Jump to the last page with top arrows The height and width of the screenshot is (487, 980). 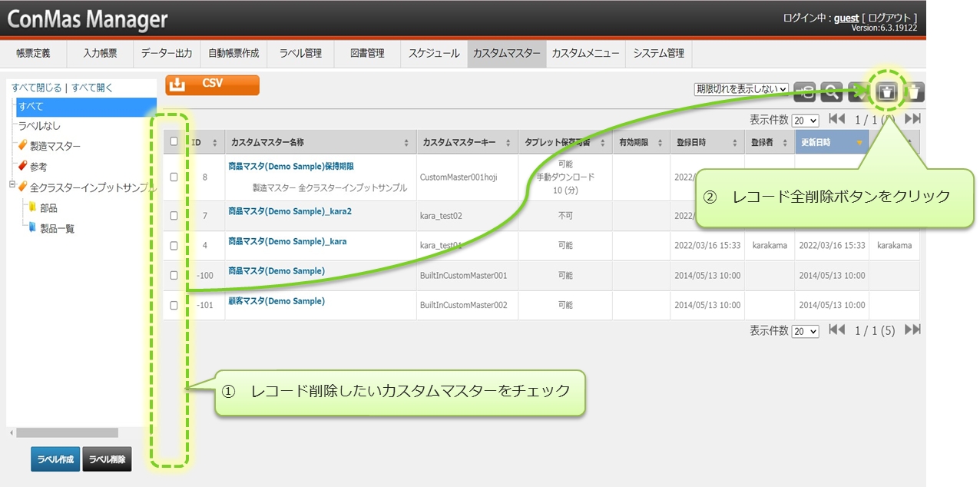pyautogui.click(x=912, y=120)
